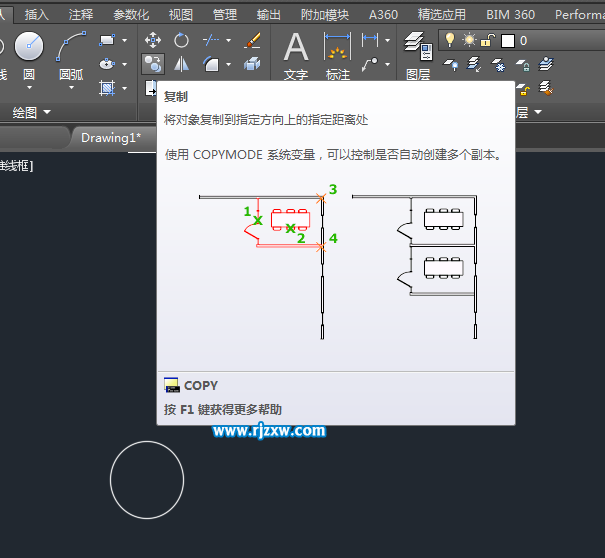Expand the Ellipse tool dropdown arrow
The image size is (605, 558).
[125, 64]
